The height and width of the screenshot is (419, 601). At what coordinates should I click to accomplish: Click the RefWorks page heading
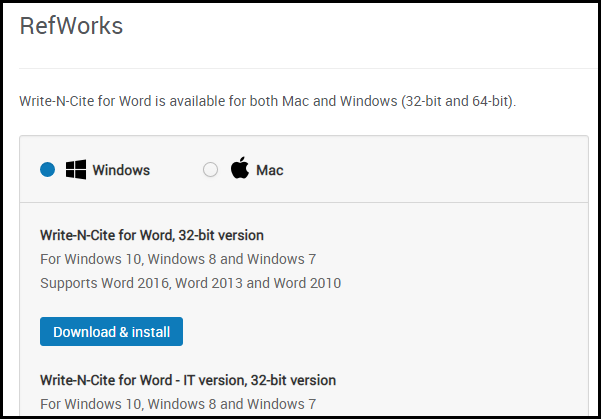(x=71, y=26)
